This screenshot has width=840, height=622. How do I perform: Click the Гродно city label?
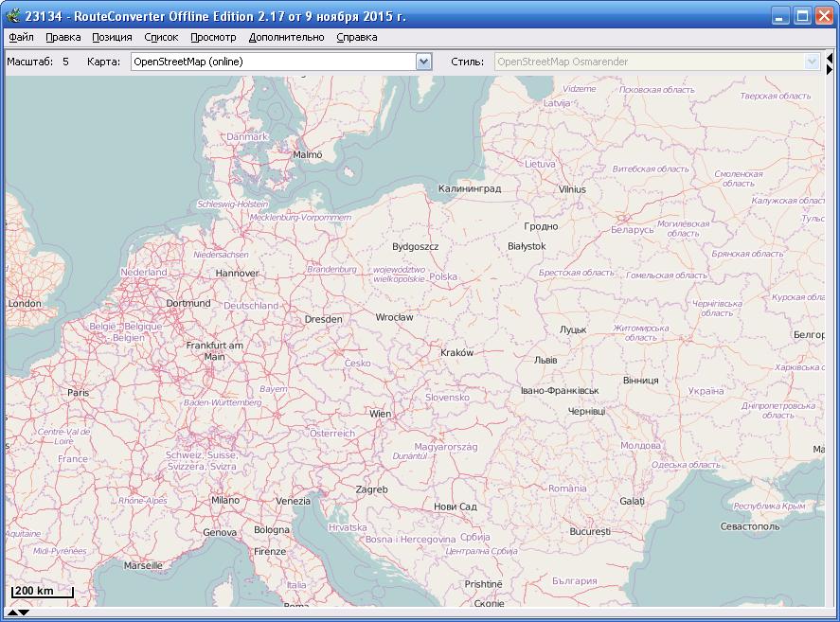pos(541,226)
